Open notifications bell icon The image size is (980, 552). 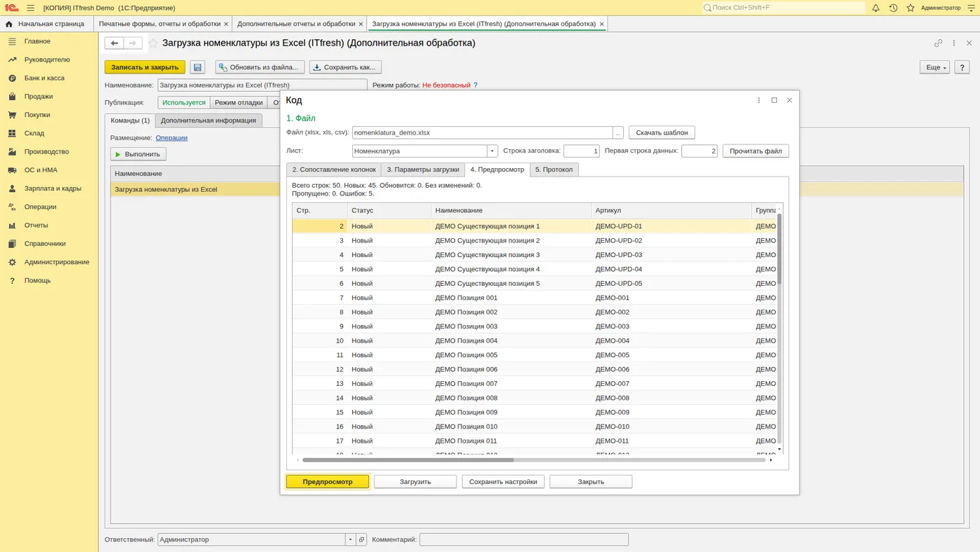tap(876, 8)
